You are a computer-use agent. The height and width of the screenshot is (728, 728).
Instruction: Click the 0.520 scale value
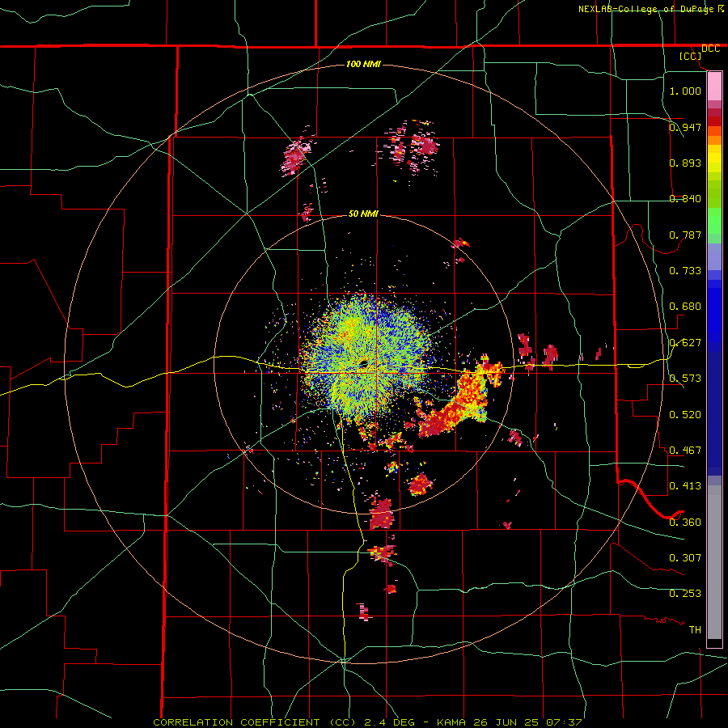coord(685,414)
